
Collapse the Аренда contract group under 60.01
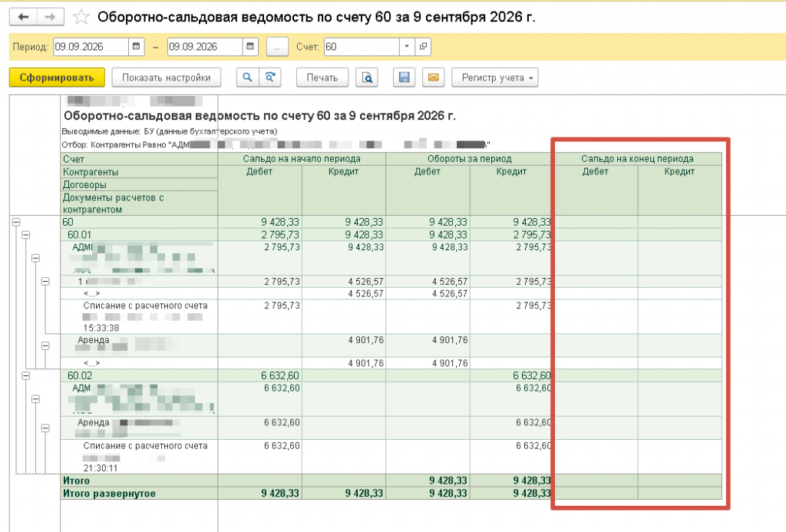[45, 346]
